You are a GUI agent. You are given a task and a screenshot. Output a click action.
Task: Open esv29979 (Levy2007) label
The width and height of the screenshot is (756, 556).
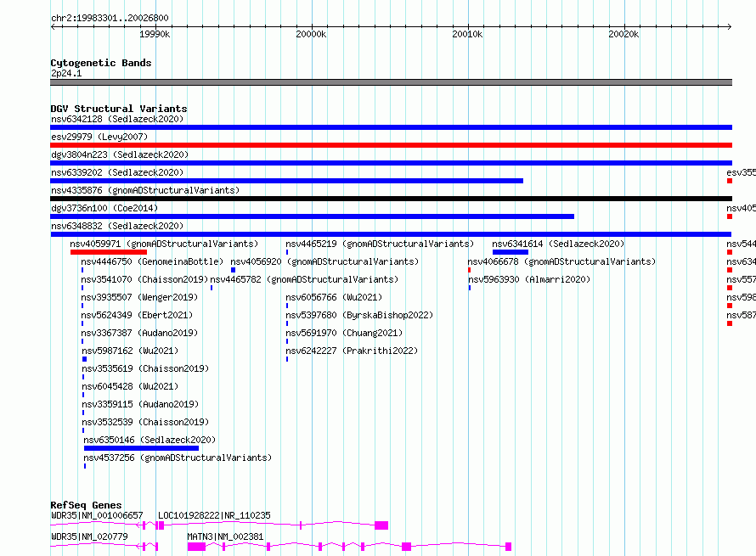click(99, 137)
